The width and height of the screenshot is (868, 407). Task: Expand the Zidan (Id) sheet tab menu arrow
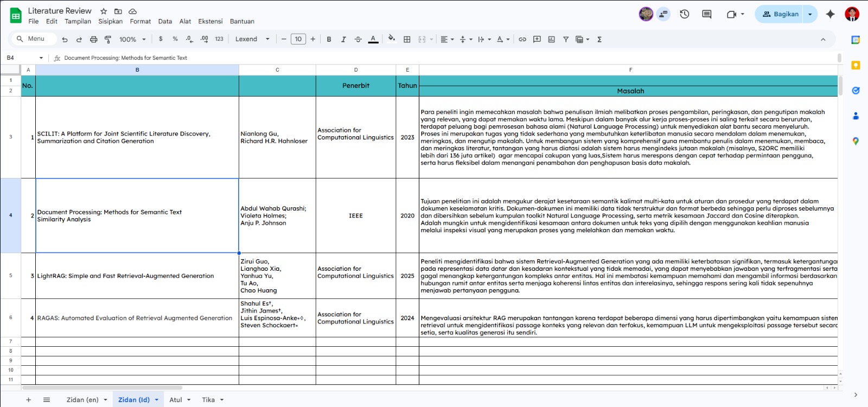click(x=157, y=400)
